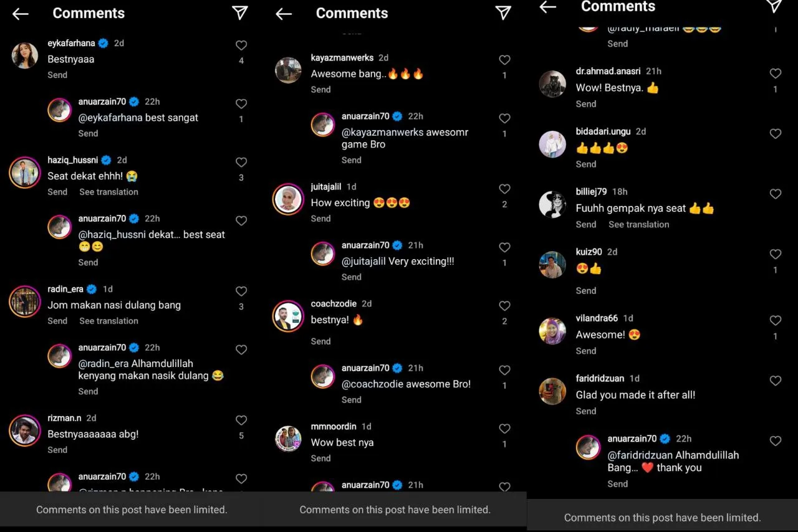See translation of radin_era's comment
The width and height of the screenshot is (798, 532).
tap(108, 321)
